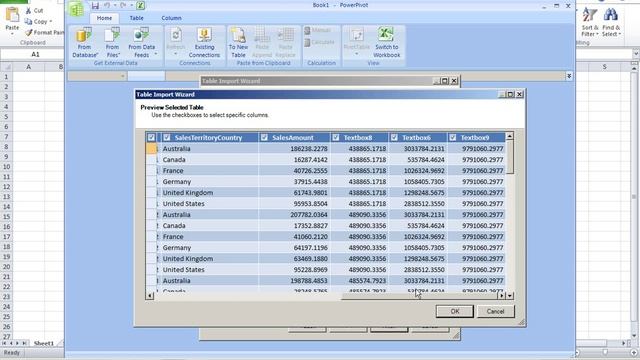Click the 186238.2278 SalesAmount cell
Viewport: 640px width, 360px height.
tap(294, 149)
